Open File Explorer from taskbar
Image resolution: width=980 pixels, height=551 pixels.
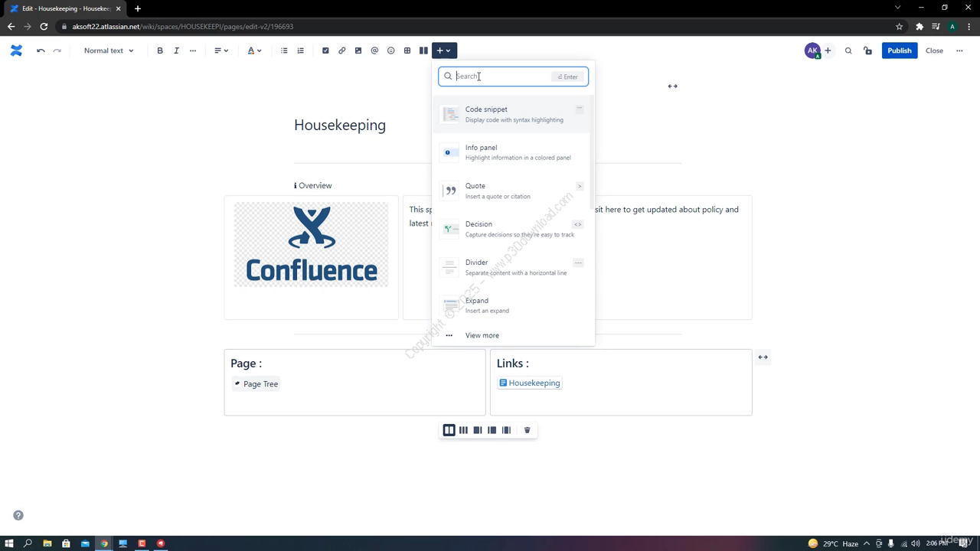47,543
